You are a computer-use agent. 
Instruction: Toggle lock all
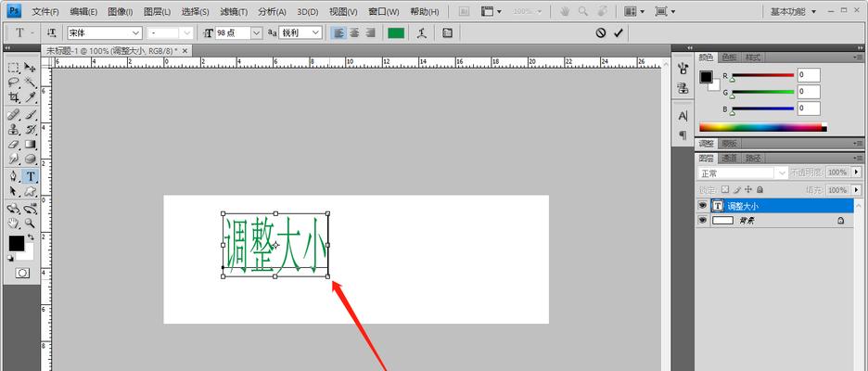click(x=759, y=189)
